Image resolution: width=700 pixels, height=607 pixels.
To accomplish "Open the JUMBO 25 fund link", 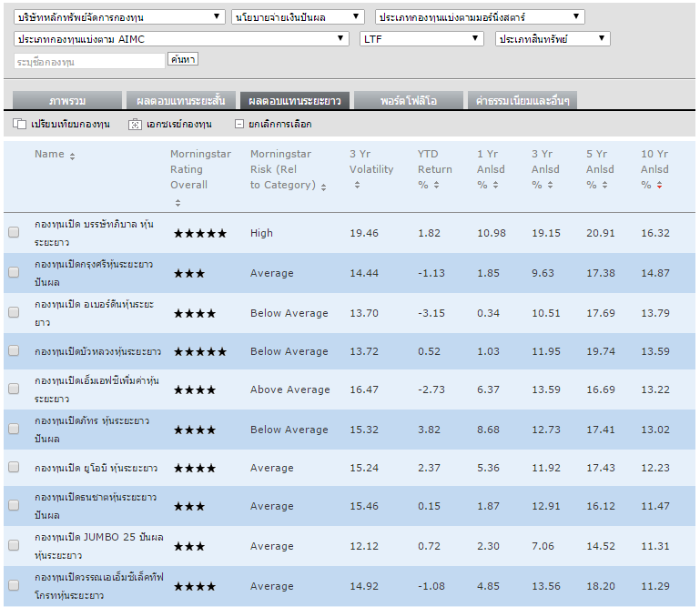I will pyautogui.click(x=99, y=546).
